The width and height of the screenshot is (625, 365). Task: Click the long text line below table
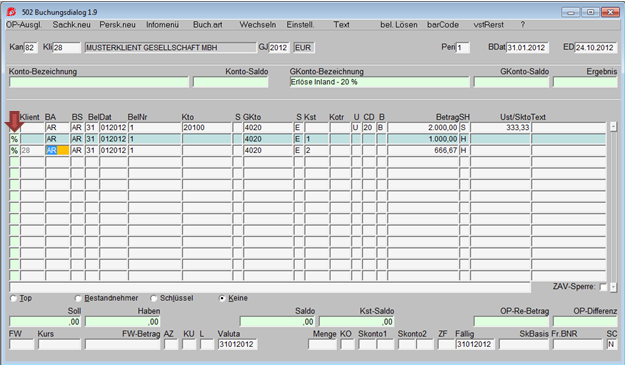tap(270, 287)
